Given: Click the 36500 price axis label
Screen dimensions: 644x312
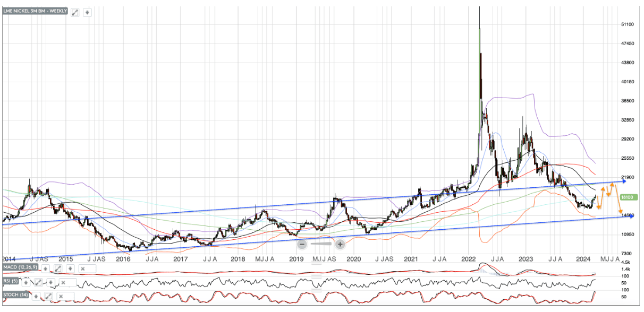Looking at the screenshot, I should click(x=628, y=101).
